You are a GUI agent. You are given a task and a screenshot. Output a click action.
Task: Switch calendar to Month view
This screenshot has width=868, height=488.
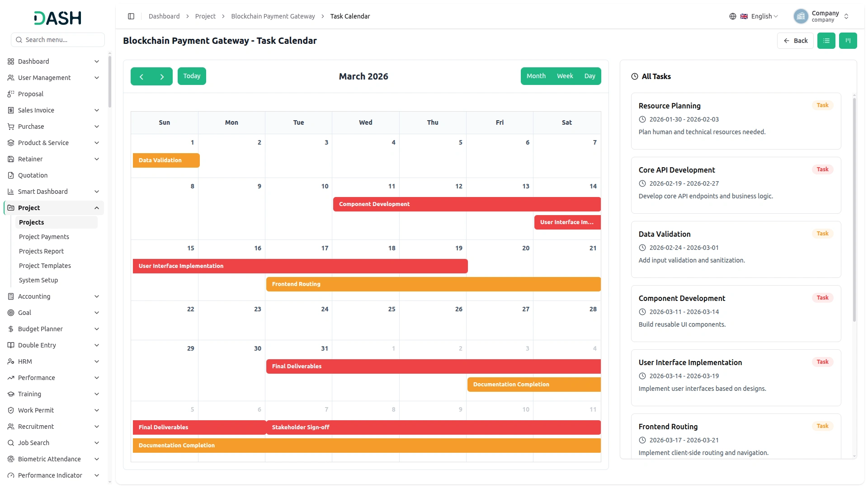(x=536, y=76)
